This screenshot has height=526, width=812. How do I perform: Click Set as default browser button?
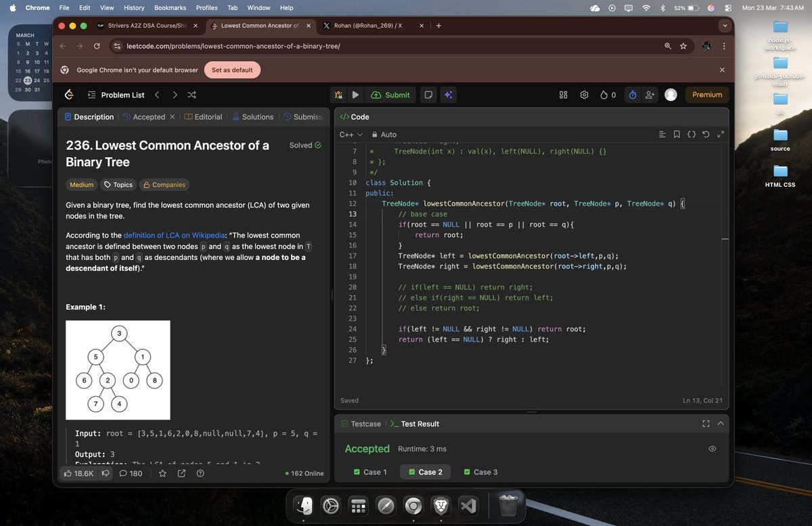[232, 70]
